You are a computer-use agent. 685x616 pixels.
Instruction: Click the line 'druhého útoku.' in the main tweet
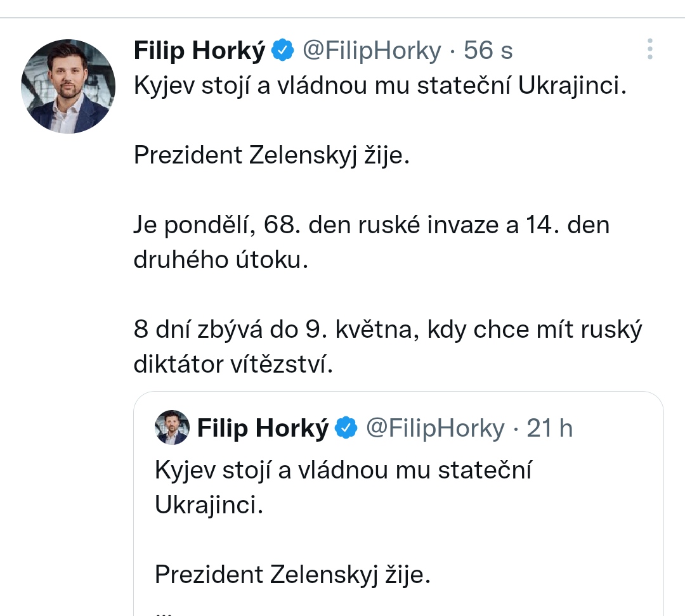coord(221,260)
